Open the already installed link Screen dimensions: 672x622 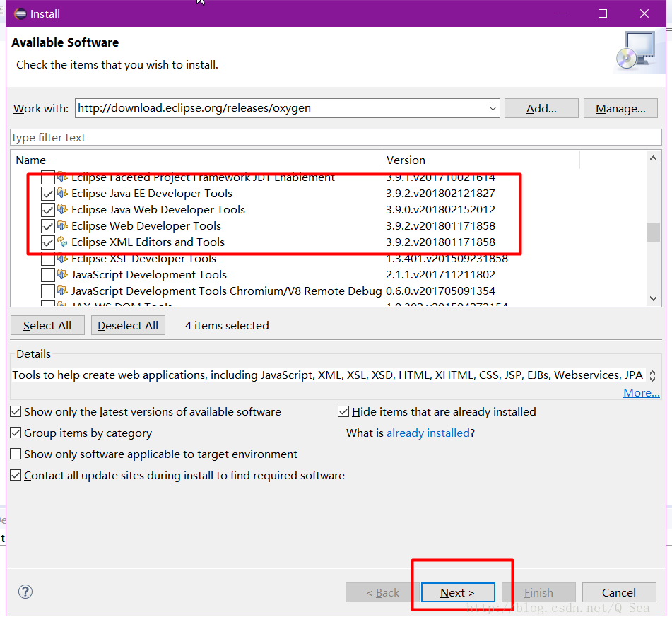click(428, 433)
